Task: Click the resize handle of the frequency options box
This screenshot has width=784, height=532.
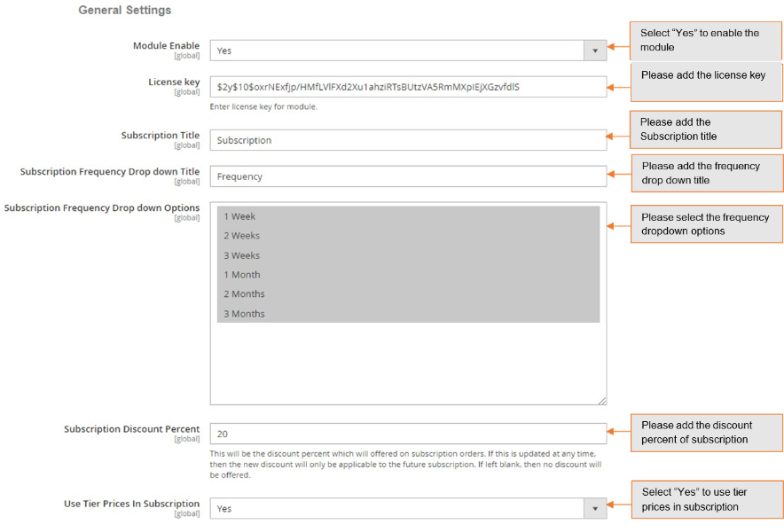Action: [602, 401]
